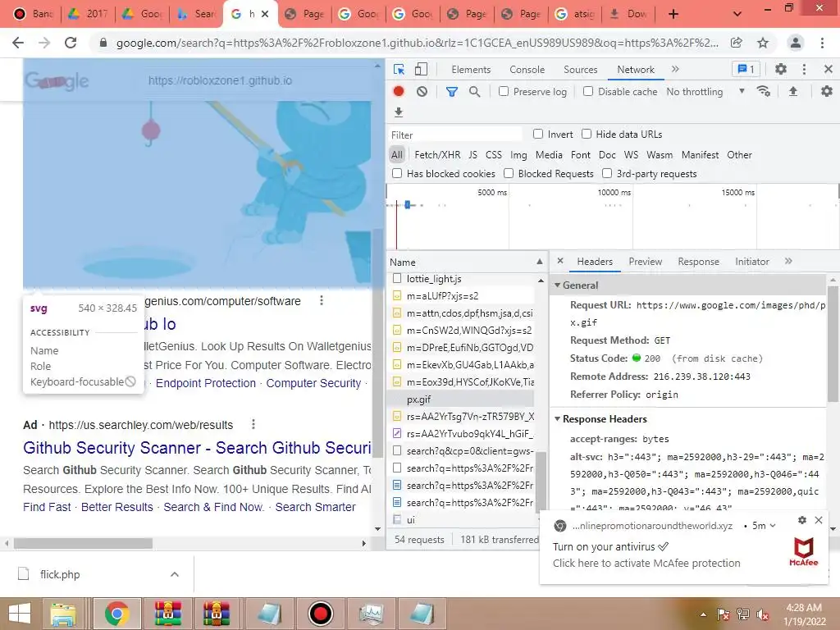Image resolution: width=840 pixels, height=630 pixels.
Task: Check Blocked Requests option
Action: click(509, 173)
